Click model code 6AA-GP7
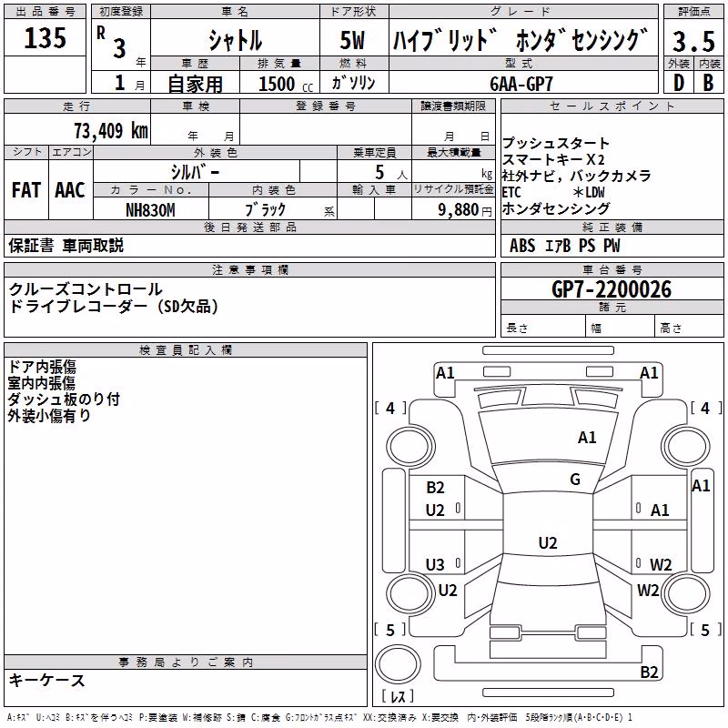Image resolution: width=728 pixels, height=728 pixels. [521, 84]
